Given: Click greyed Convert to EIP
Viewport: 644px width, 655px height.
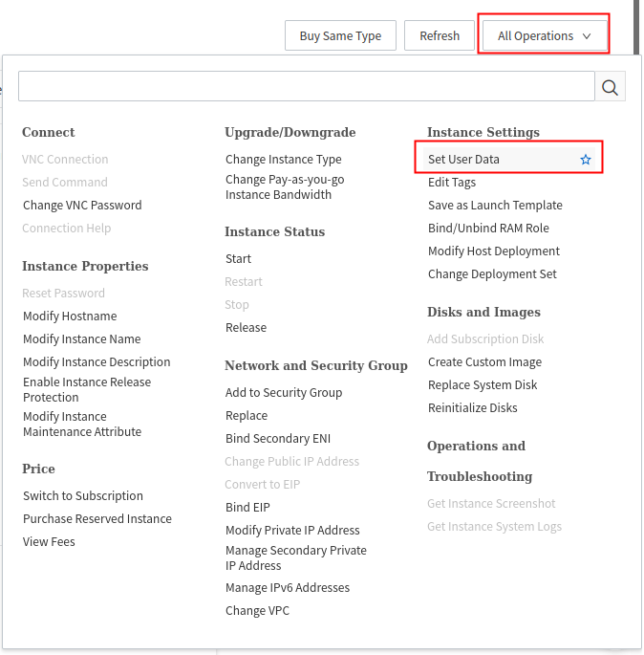Looking at the screenshot, I should click(x=262, y=484).
